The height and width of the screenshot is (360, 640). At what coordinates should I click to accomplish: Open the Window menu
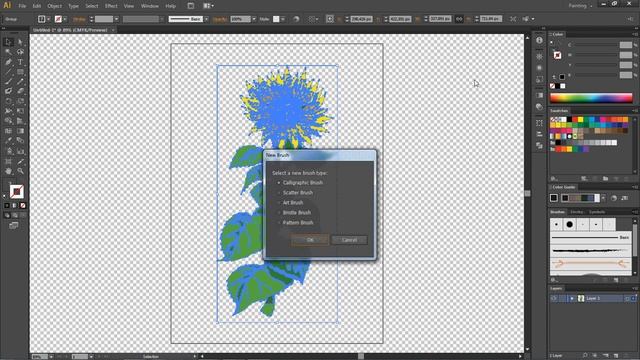tap(150, 6)
